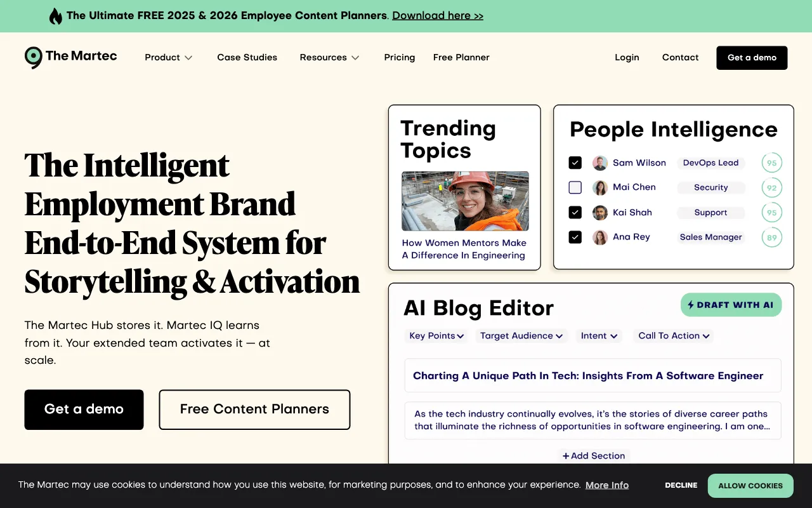Screen dimensions: 812x508
Task: Click the trending topic engineer photo
Action: pyautogui.click(x=465, y=201)
